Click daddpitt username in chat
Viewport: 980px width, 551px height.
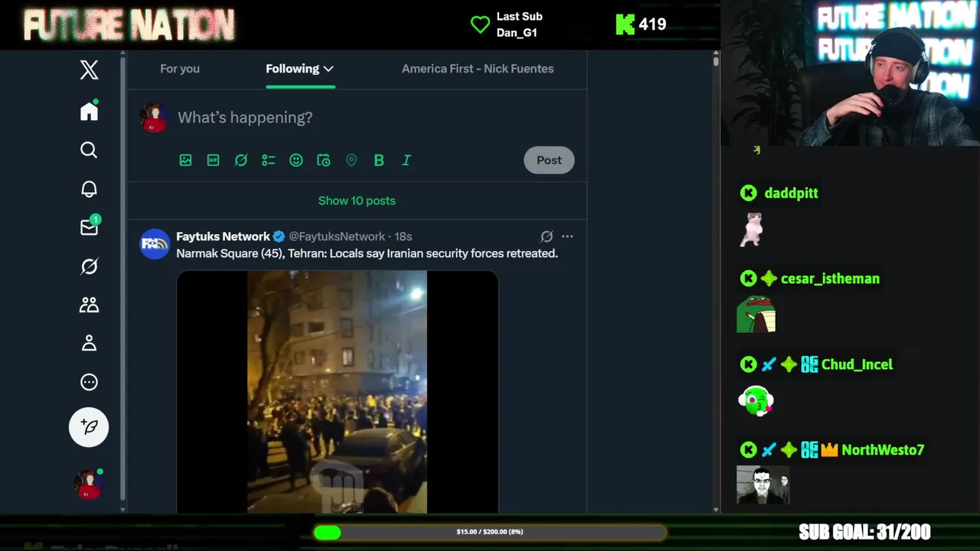tap(791, 193)
